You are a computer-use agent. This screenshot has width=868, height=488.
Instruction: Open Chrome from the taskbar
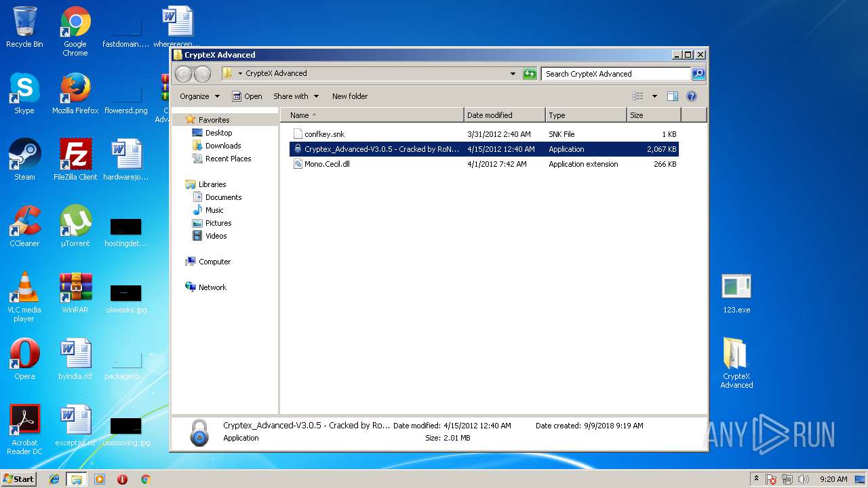[145, 479]
